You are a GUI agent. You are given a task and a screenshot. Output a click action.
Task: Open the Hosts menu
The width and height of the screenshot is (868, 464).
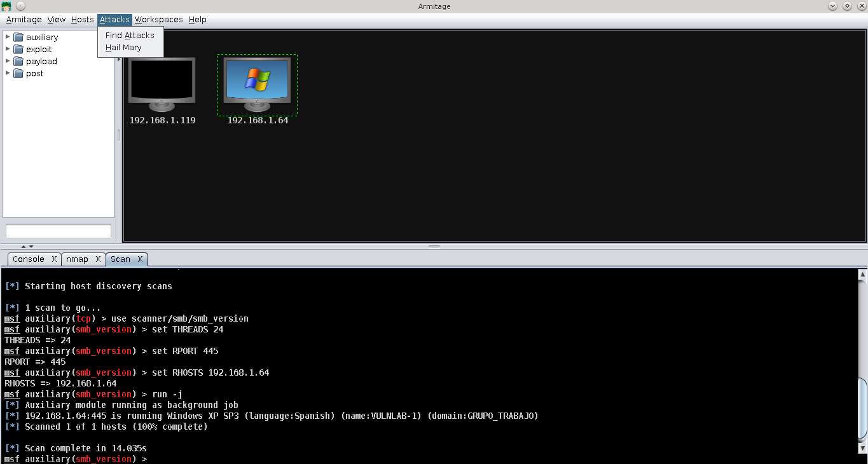pyautogui.click(x=82, y=20)
